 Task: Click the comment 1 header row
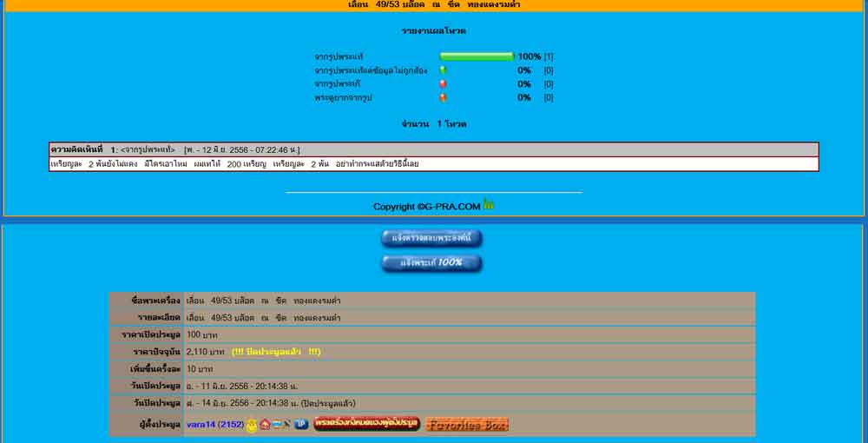(x=434, y=149)
